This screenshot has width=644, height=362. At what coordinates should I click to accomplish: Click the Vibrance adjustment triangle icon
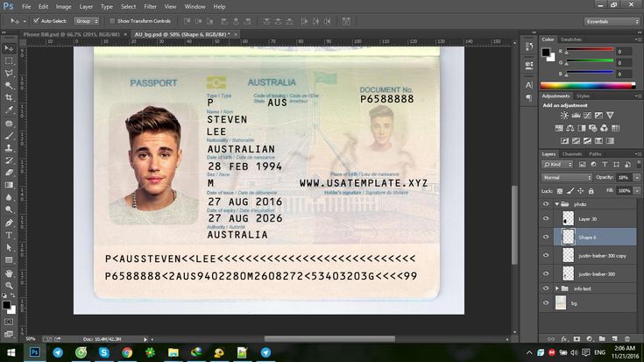click(610, 116)
